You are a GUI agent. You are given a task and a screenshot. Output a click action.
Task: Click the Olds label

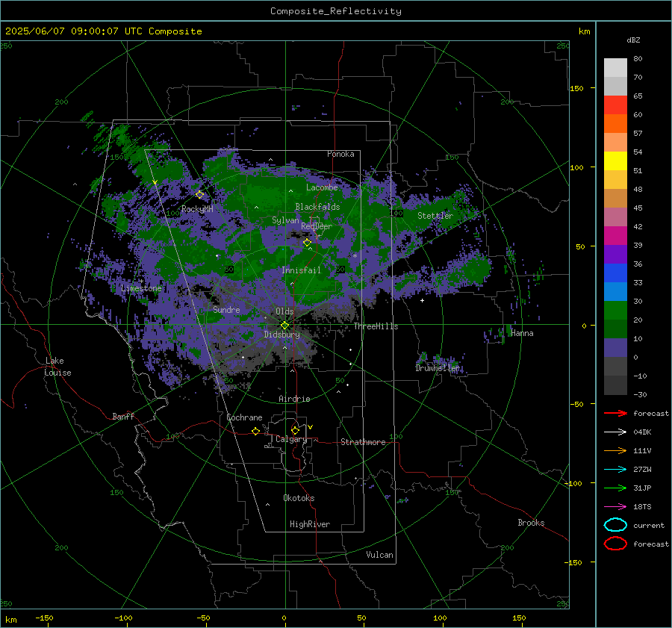pyautogui.click(x=284, y=311)
